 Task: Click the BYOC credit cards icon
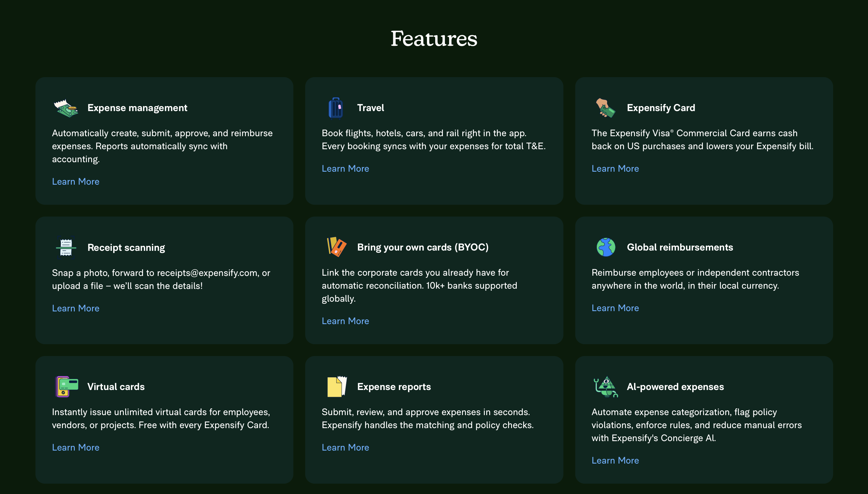pos(336,247)
